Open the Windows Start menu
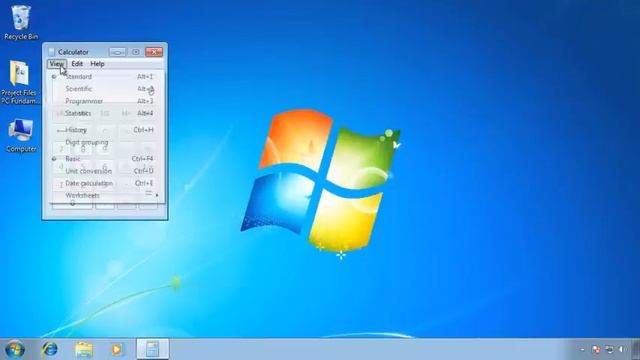This screenshot has width=640, height=360. tap(15, 349)
